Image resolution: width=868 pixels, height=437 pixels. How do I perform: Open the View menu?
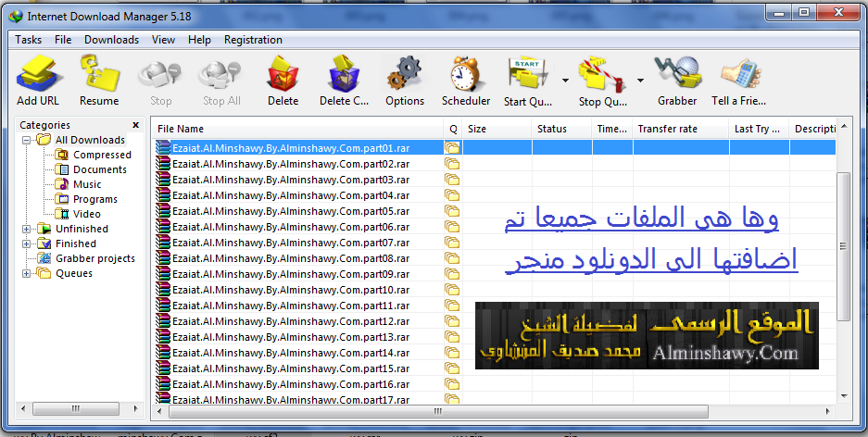click(163, 40)
